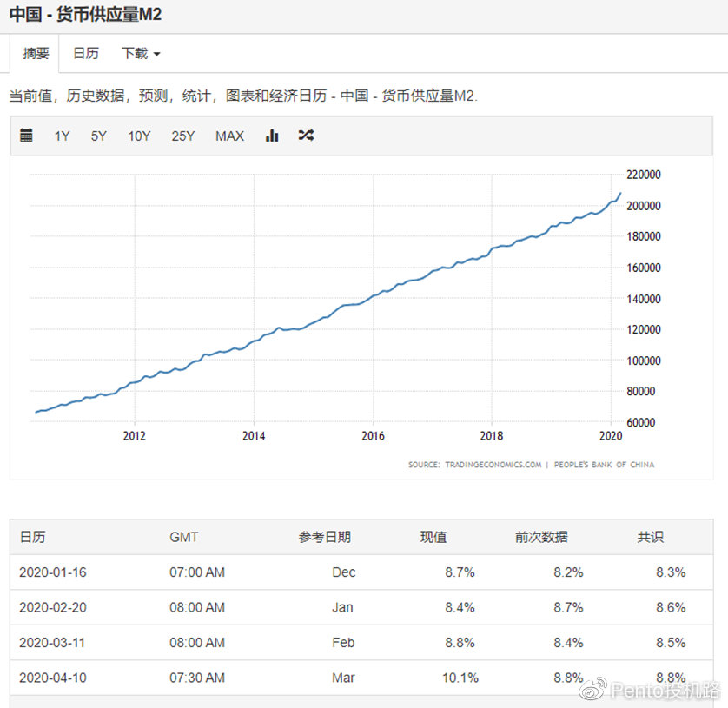Screen dimensions: 728x708
Task: Select the 5Y time range
Action: click(99, 136)
